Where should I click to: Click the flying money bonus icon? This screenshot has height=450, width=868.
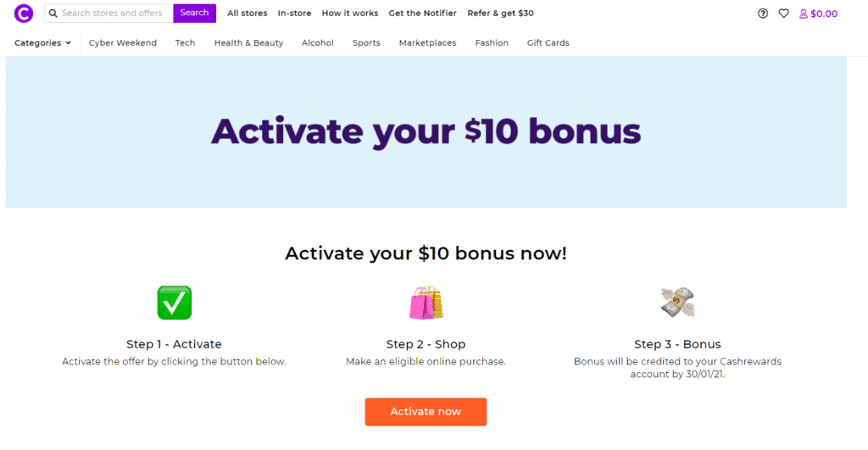coord(677,302)
